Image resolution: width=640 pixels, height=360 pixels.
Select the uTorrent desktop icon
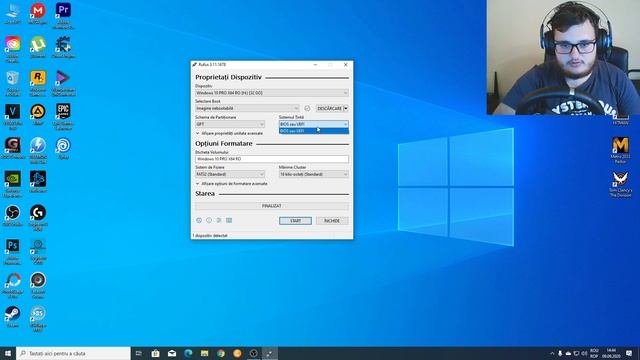click(38, 47)
